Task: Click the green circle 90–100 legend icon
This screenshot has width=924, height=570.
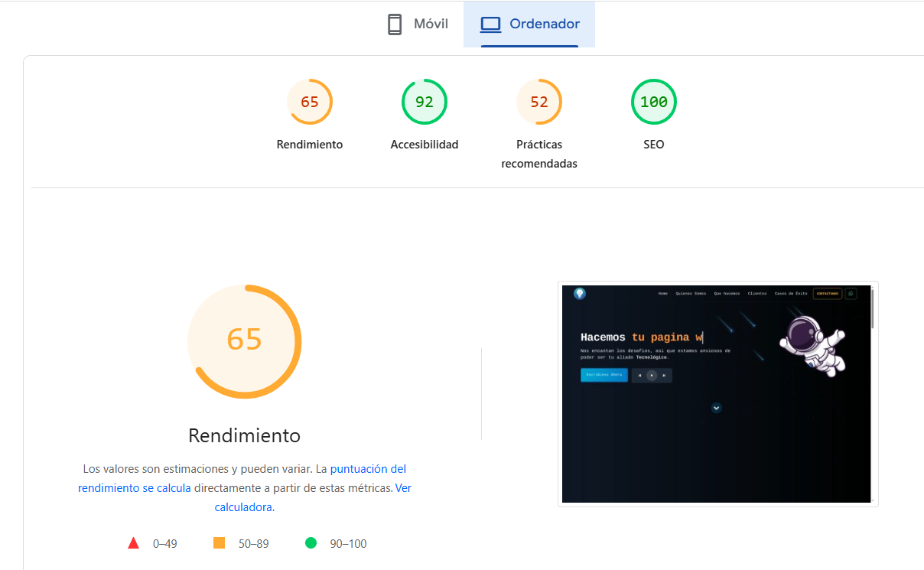Action: tap(311, 543)
